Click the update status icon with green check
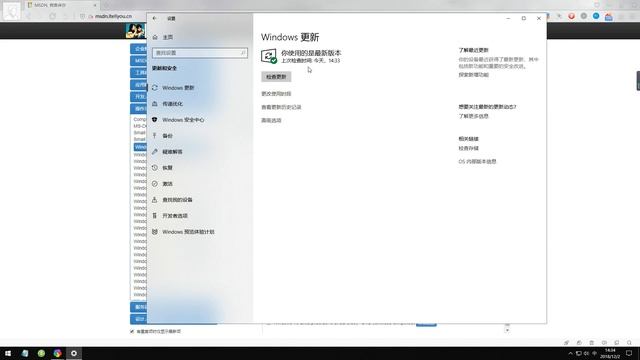 (269, 56)
